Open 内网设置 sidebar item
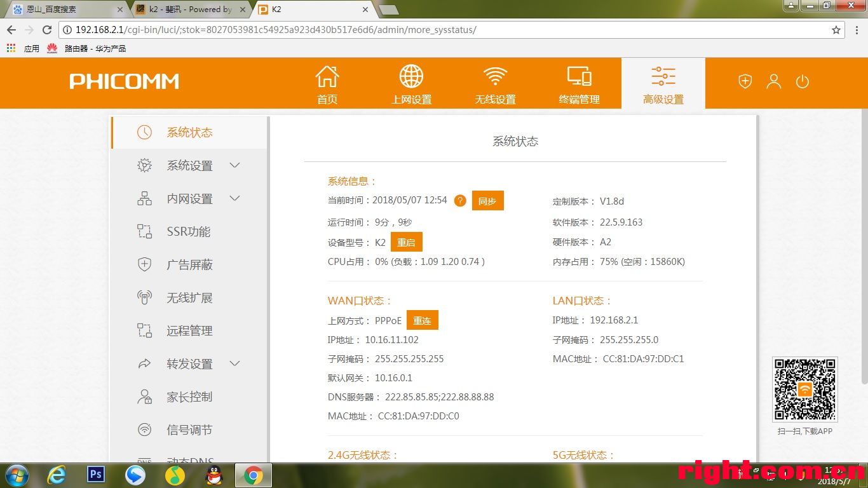Viewport: 868px width, 488px height. pos(189,198)
